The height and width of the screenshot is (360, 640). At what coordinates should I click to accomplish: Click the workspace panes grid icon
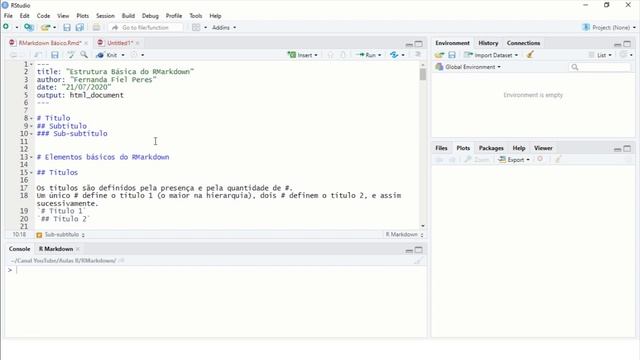(x=196, y=27)
